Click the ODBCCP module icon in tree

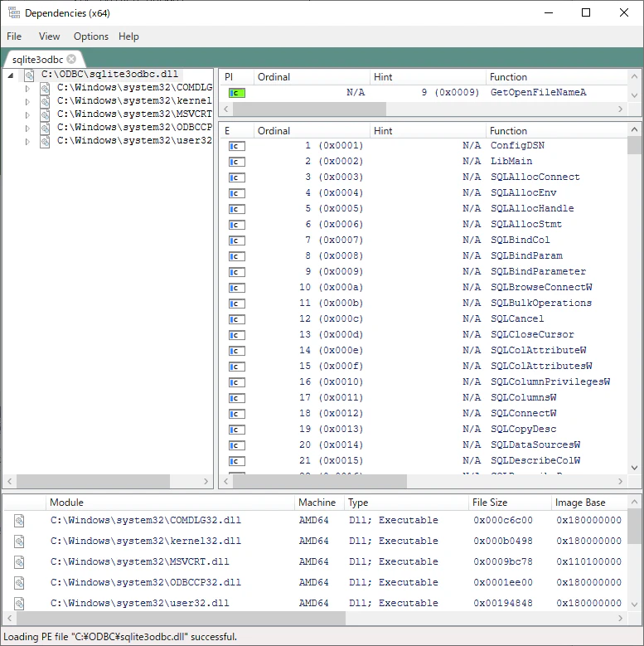point(45,129)
